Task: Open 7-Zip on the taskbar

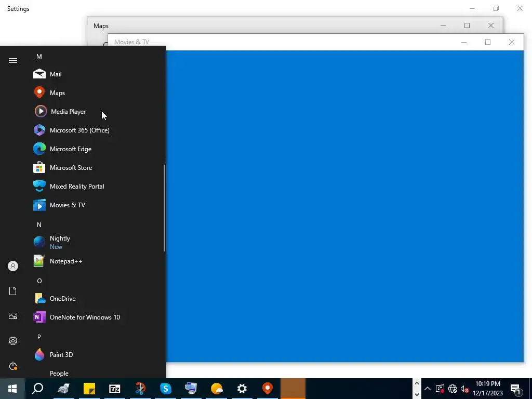Action: (x=115, y=389)
